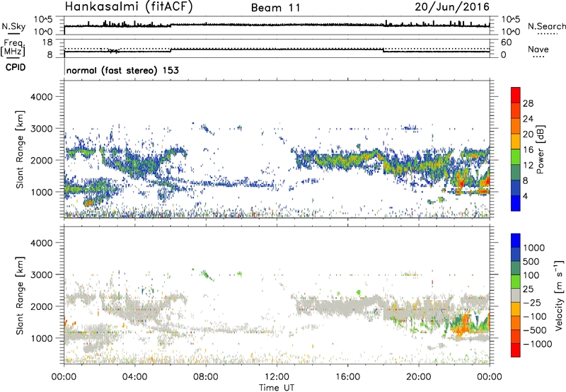Click the 20/Jun/2016 date text

pos(452,7)
